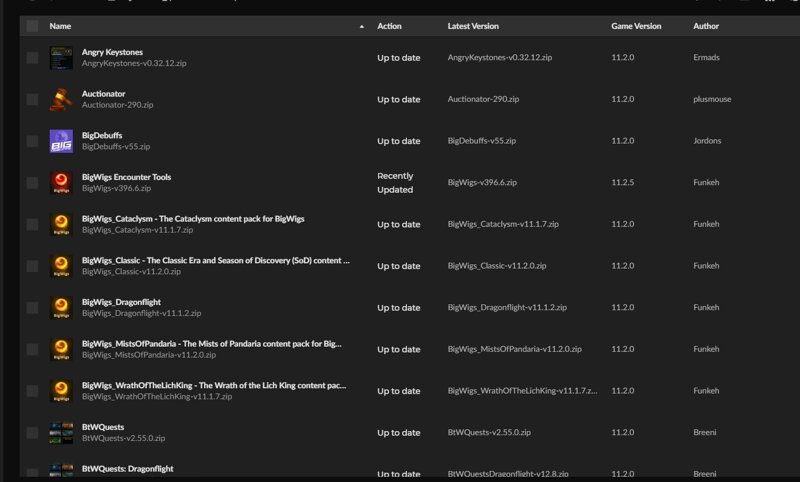Screen dimensions: 800x482
Task: Click author Ermads
Action: tap(706, 58)
